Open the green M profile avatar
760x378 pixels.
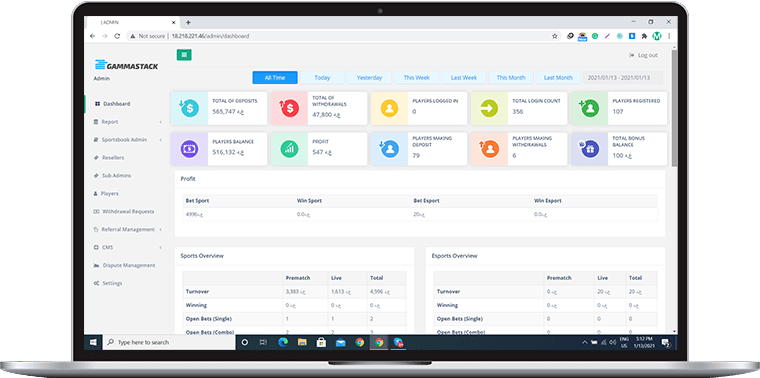tap(657, 36)
